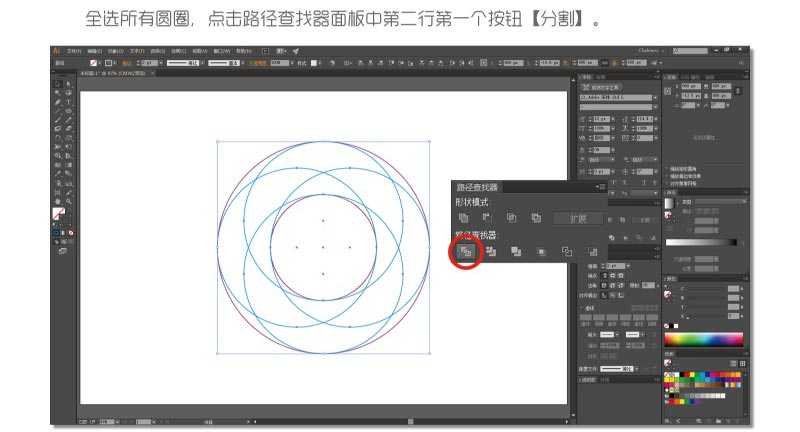Click the Minus Front shape mode icon

tap(487, 218)
